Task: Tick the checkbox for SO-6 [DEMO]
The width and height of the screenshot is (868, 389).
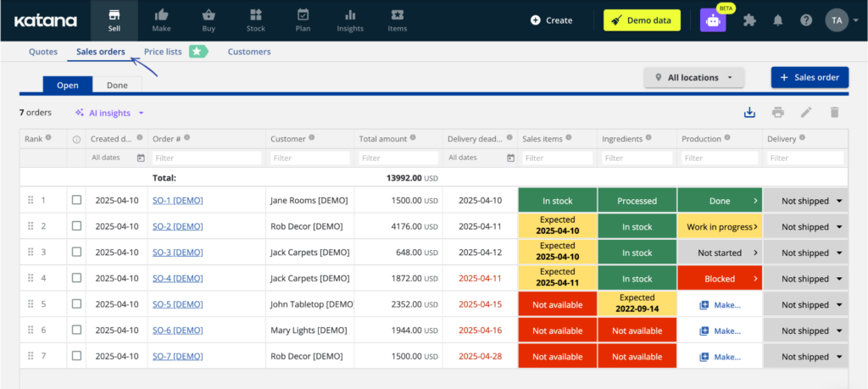Action: tap(76, 330)
